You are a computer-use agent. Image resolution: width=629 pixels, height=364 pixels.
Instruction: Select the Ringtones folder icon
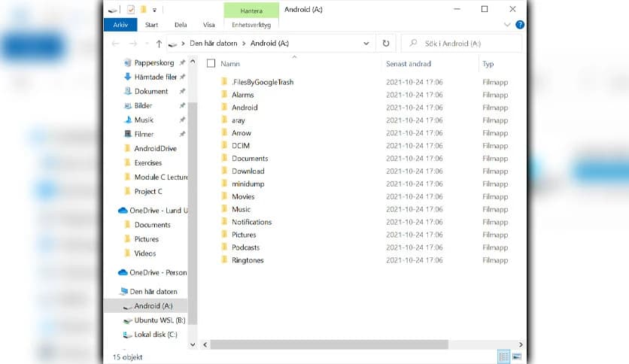(x=224, y=259)
